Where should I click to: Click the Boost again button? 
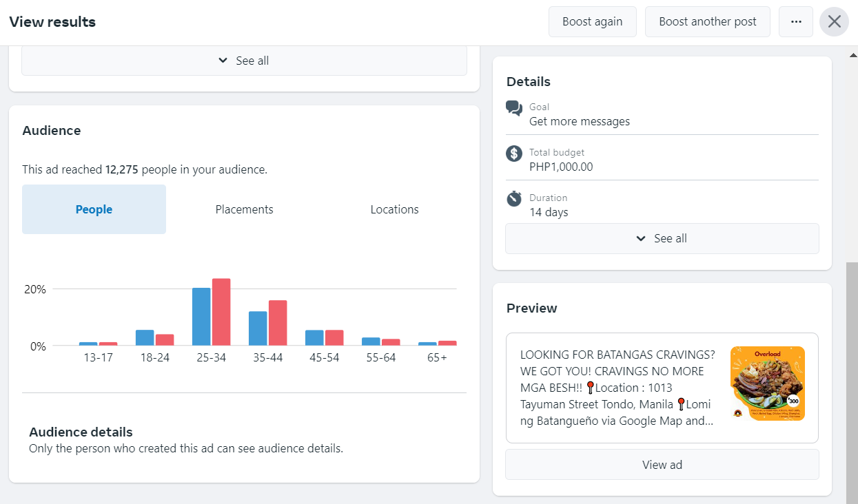[592, 21]
